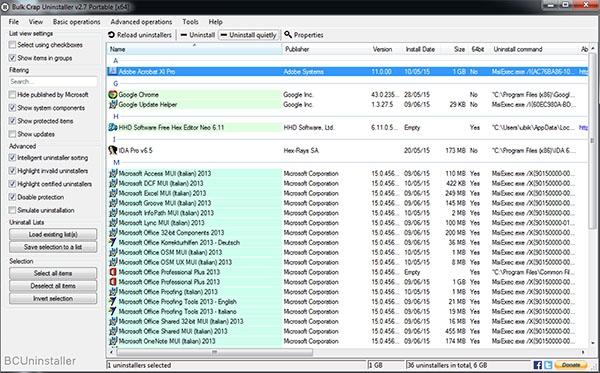The height and width of the screenshot is (373, 600).
Task: Click the Adobe Acrobat XI Pro icon
Action: click(112, 71)
